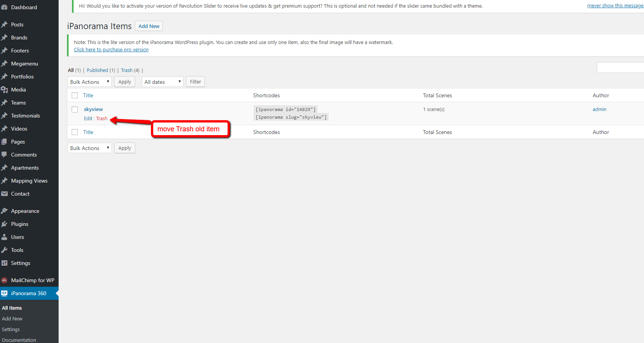Open the bottom Bulk Actions dropdown
The height and width of the screenshot is (343, 644).
point(90,148)
